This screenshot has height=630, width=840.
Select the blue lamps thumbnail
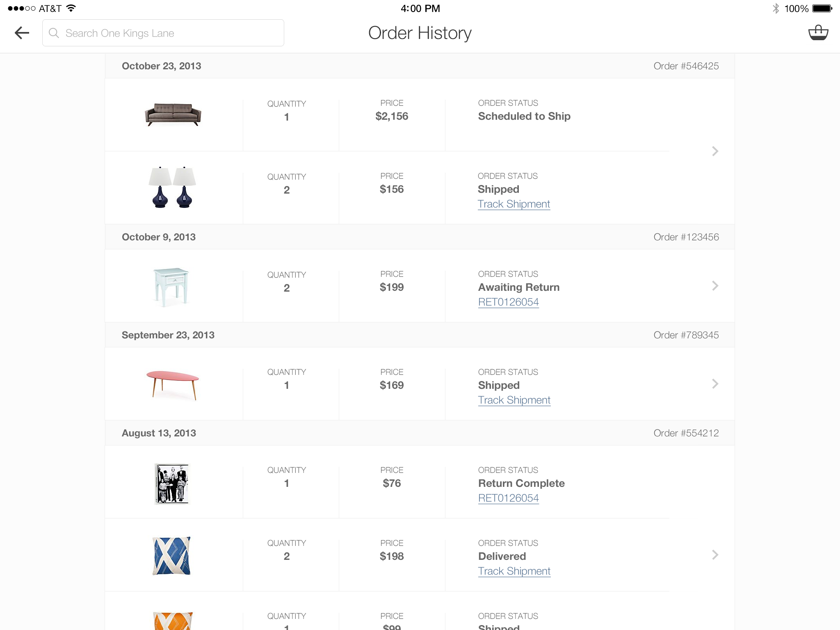[172, 187]
